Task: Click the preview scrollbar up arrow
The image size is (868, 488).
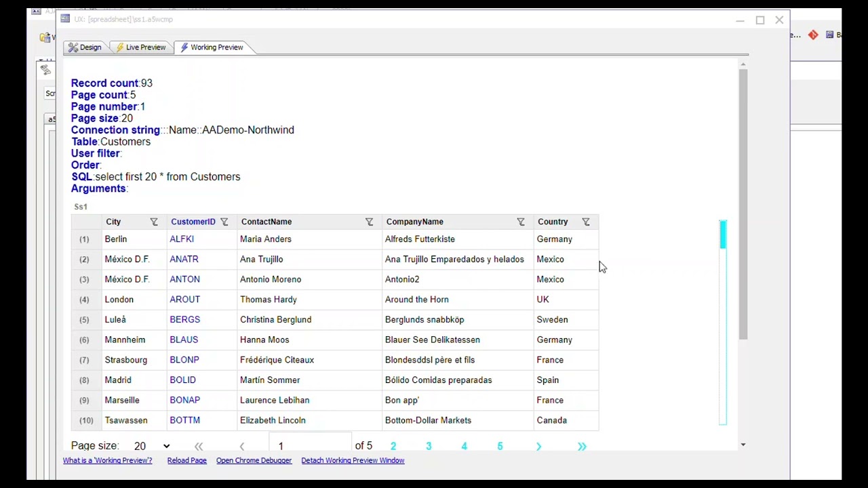Action: (743, 64)
